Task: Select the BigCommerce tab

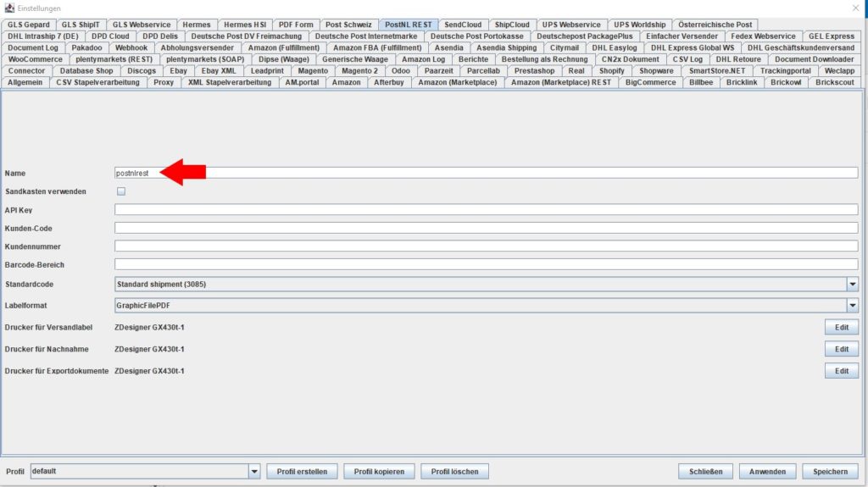Action: point(650,82)
